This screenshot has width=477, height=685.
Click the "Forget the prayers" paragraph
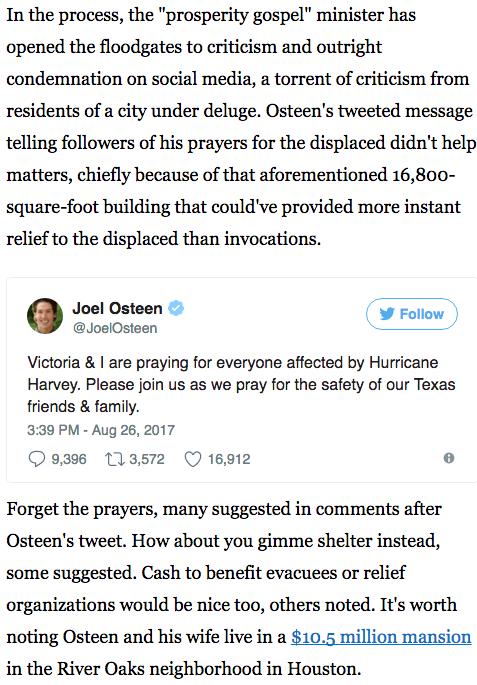(238, 588)
